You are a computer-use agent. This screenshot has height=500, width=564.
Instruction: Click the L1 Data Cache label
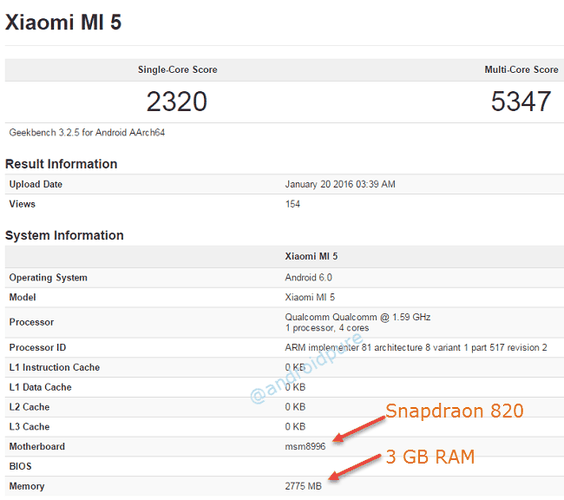pos(40,387)
